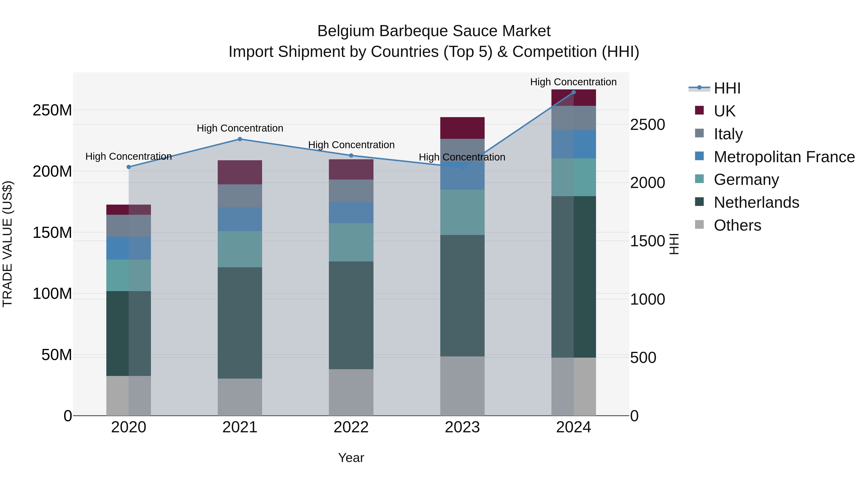Click the High Concentration label above 2020
The width and height of the screenshot is (868, 488).
coord(128,156)
